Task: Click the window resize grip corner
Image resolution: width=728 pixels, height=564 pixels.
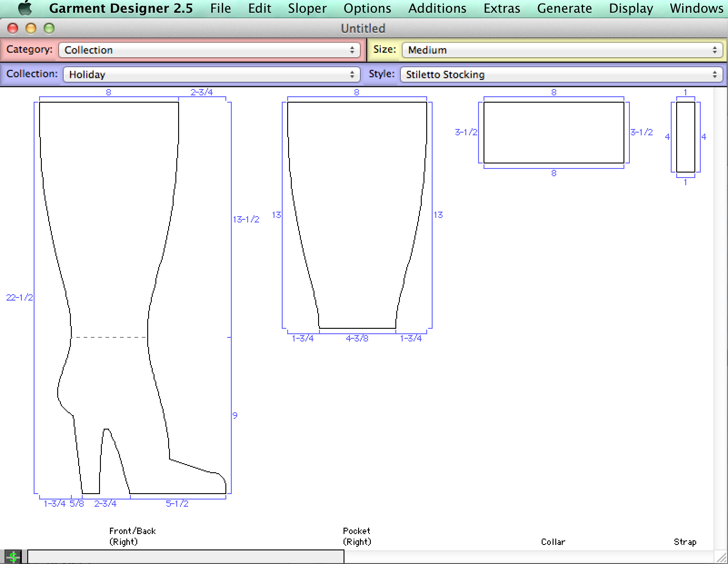Action: click(721, 557)
